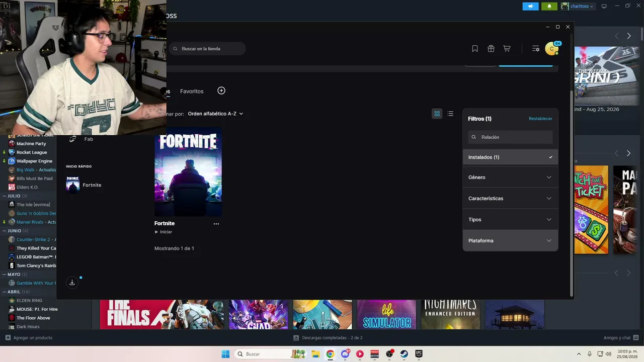Click the add collection plus icon
Viewport: 644px width, 362px height.
click(x=221, y=90)
